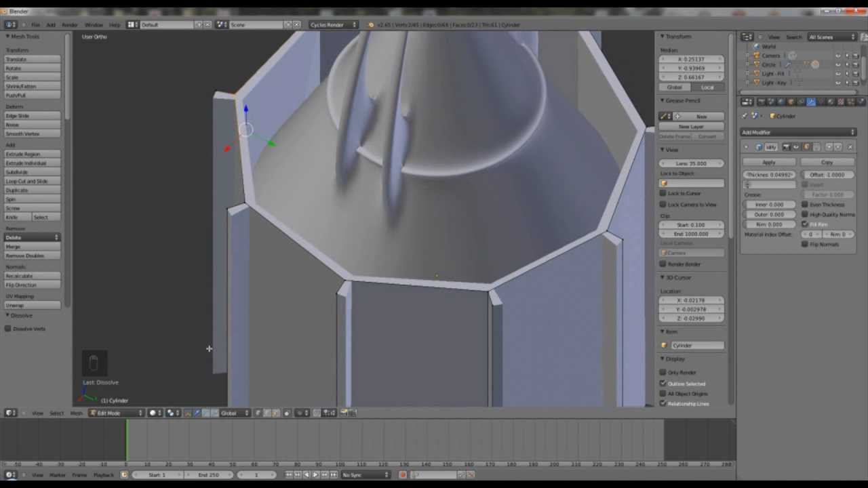This screenshot has height=488, width=868.
Task: Click the screen layout browse icon
Action: [132, 24]
